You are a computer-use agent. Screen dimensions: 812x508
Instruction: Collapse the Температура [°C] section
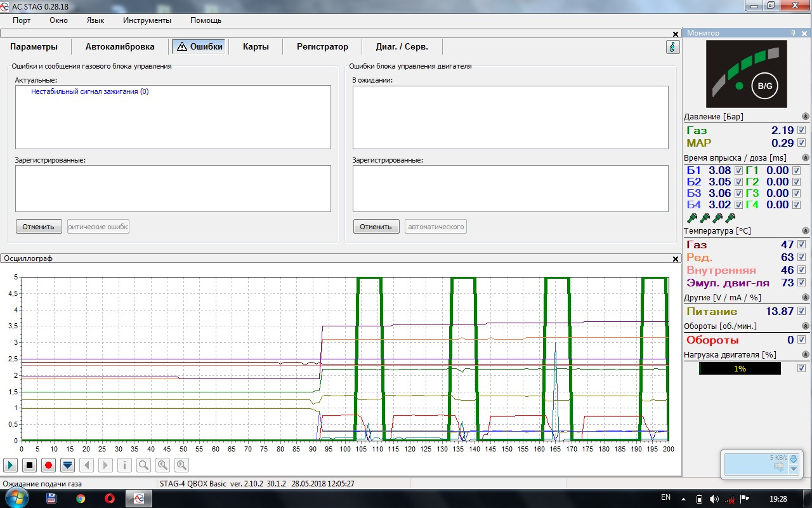tap(805, 231)
